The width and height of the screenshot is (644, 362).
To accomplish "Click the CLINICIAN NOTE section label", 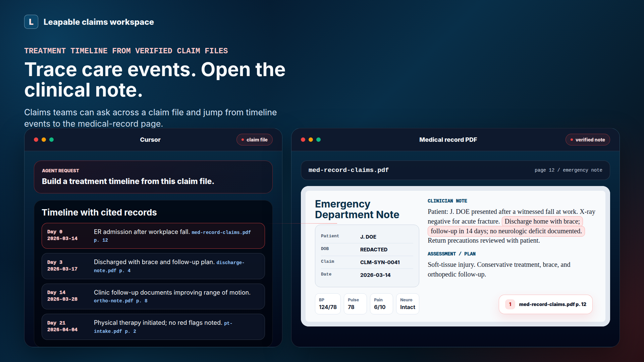I will tap(447, 201).
